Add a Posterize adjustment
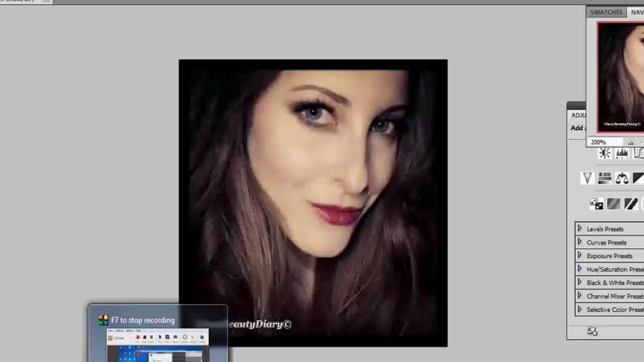644x362 pixels. [x=613, y=204]
